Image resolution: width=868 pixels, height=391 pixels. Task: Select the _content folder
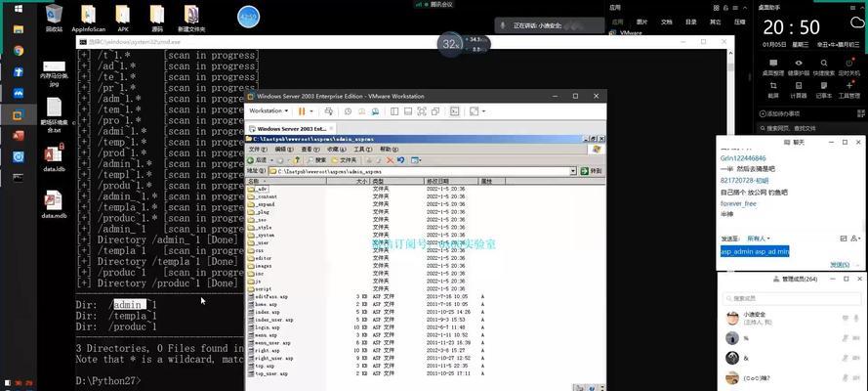263,196
